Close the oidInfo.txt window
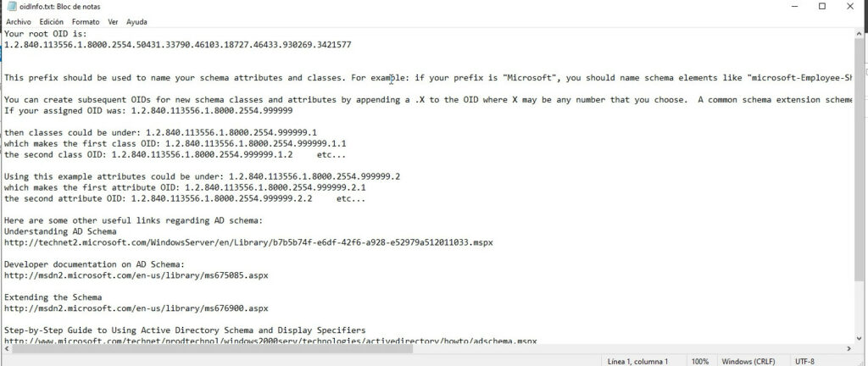Viewport: 868px width, 366px height. click(x=850, y=7)
